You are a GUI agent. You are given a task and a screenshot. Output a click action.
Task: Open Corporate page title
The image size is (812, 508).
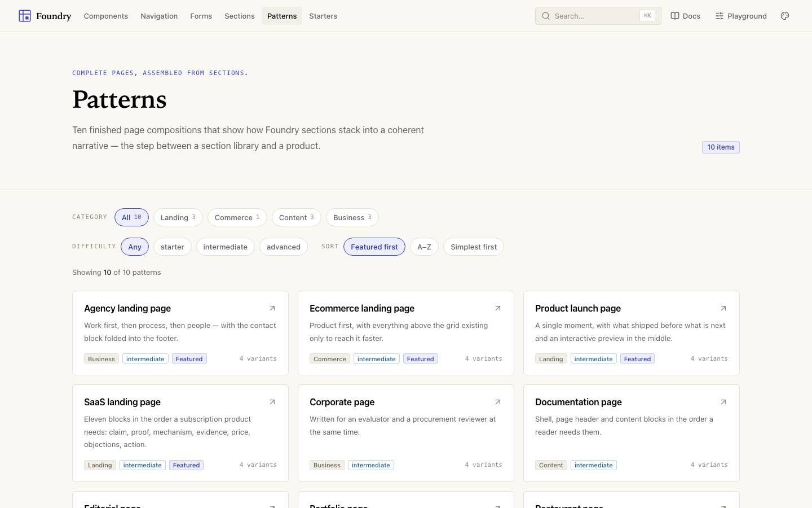tap(342, 402)
